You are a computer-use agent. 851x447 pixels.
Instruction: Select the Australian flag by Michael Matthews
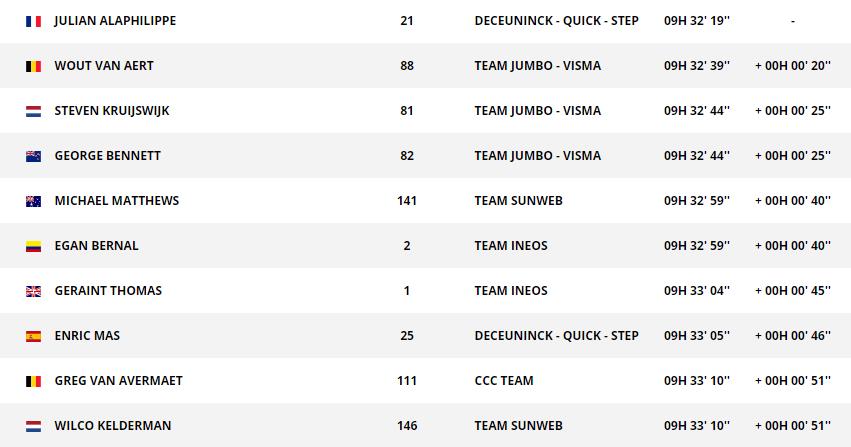click(x=33, y=201)
